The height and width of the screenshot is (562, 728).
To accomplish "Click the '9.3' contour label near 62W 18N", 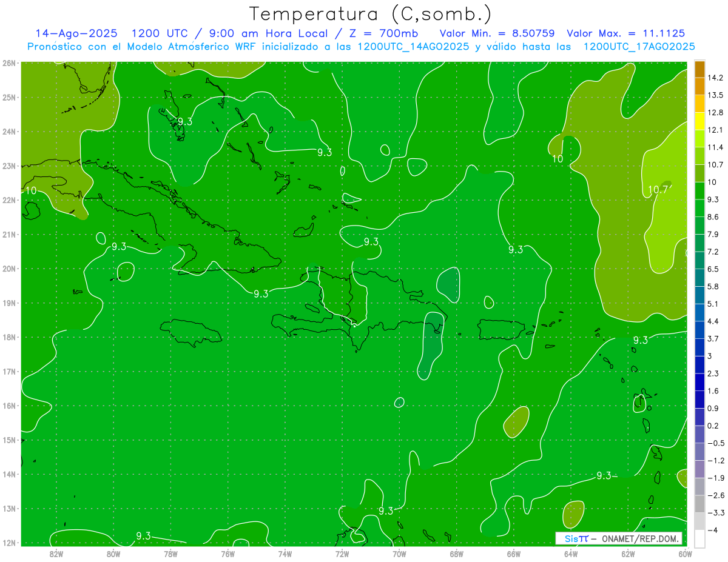I will (641, 340).
